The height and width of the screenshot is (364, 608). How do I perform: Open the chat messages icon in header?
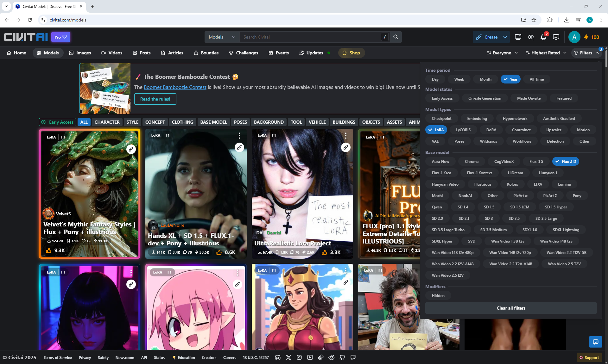point(556,37)
